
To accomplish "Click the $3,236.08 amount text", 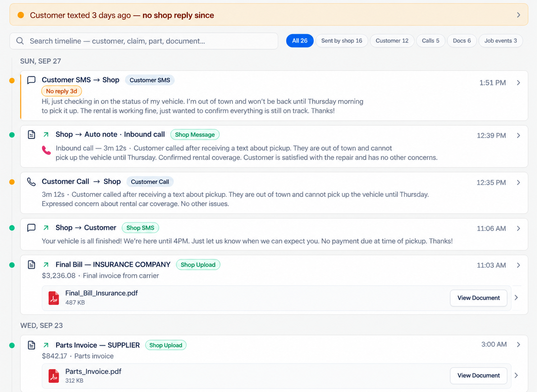I will [59, 276].
